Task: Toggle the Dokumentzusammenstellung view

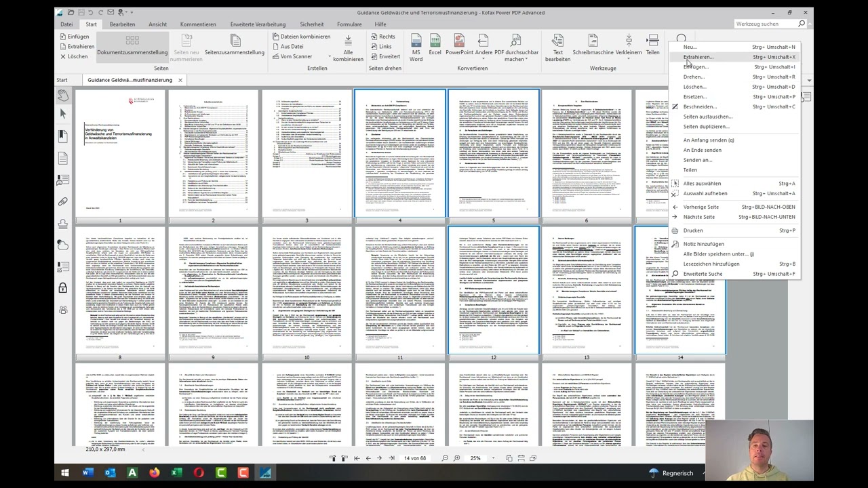Action: (132, 46)
